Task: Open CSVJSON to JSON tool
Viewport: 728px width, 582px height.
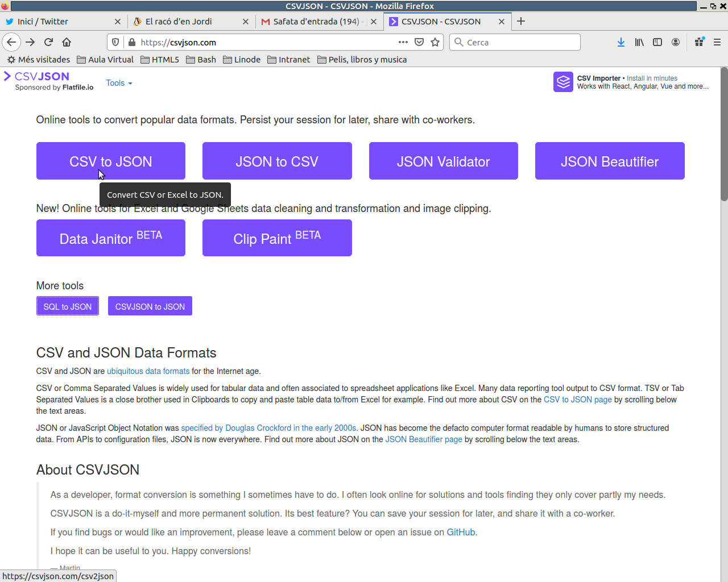Action: pos(150,306)
